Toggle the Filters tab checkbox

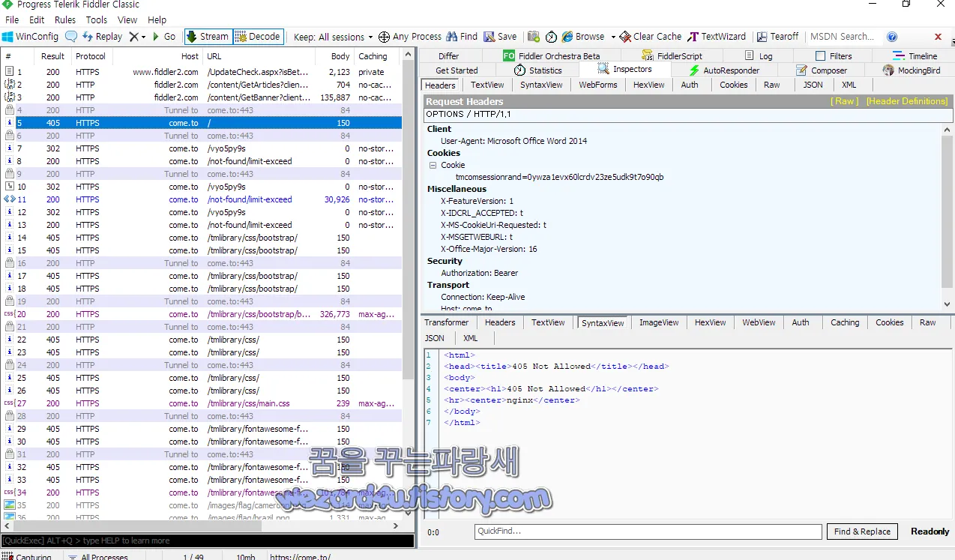pos(820,56)
